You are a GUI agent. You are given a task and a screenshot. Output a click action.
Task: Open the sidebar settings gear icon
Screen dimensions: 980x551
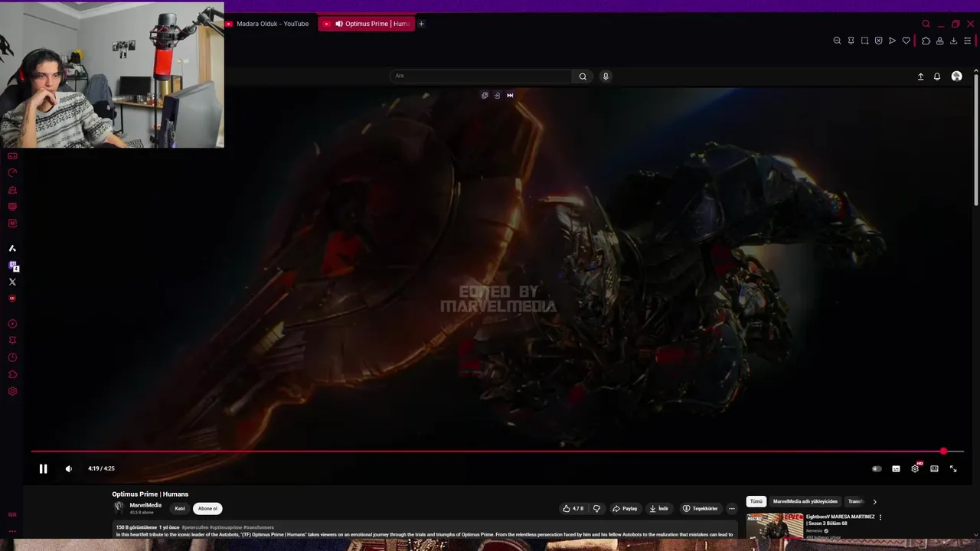(x=12, y=391)
